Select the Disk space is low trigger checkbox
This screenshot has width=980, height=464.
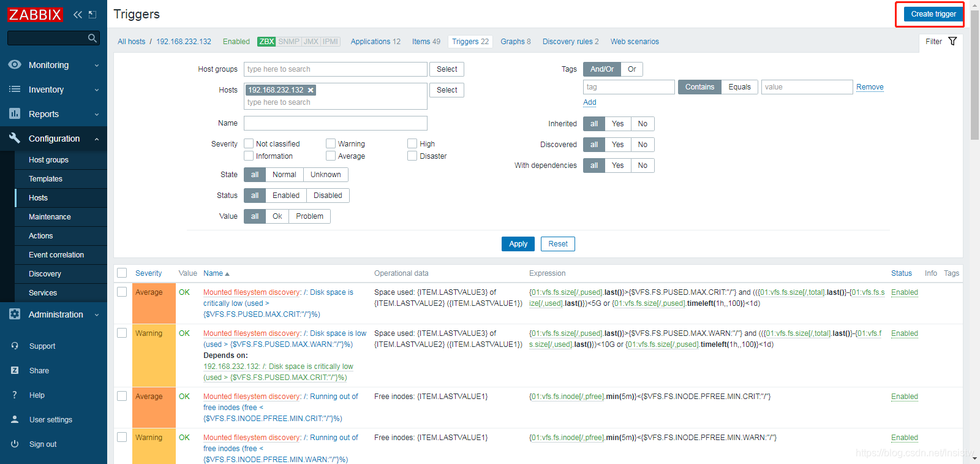pyautogui.click(x=122, y=333)
